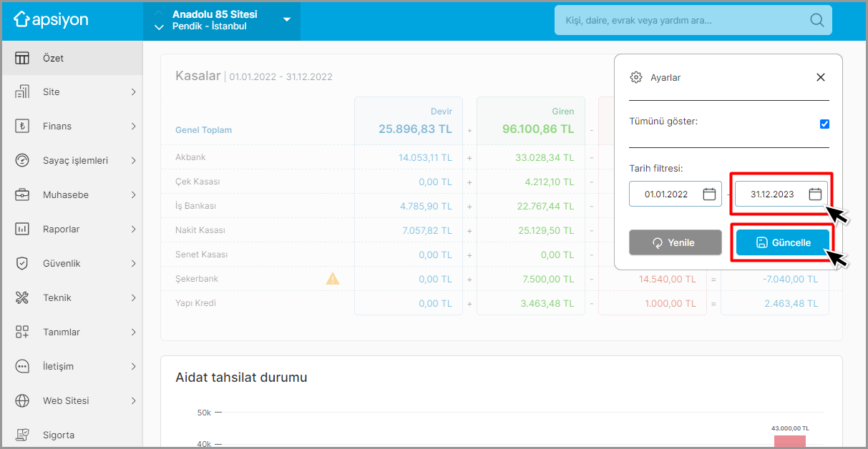Click the Şekerbank warning triangle icon
Viewport: 868px width, 449px height.
click(333, 278)
